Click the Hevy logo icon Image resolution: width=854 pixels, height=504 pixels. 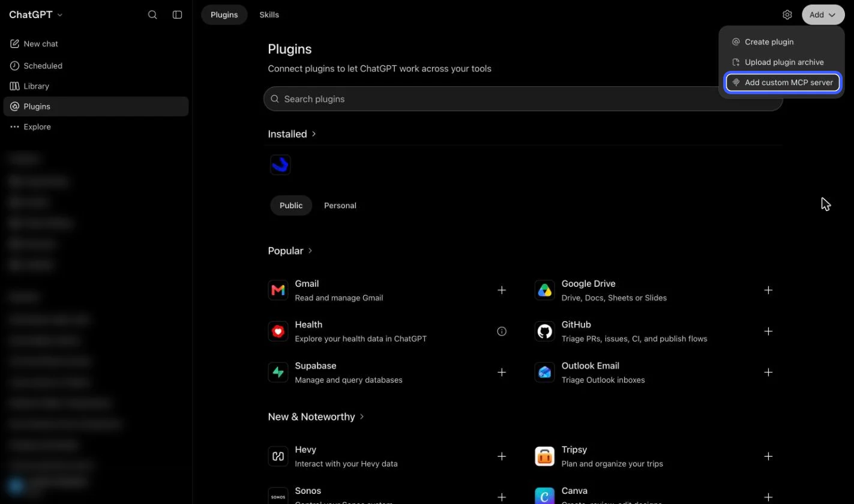click(278, 457)
